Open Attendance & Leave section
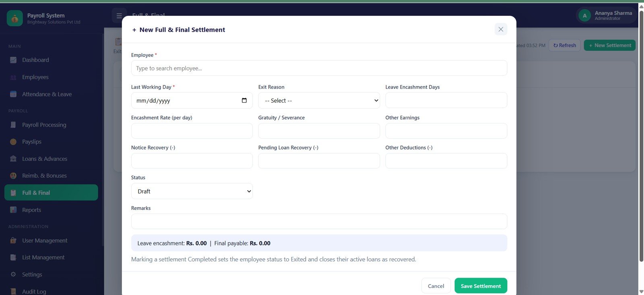Viewport: 644px width, 295px height. (x=51, y=94)
